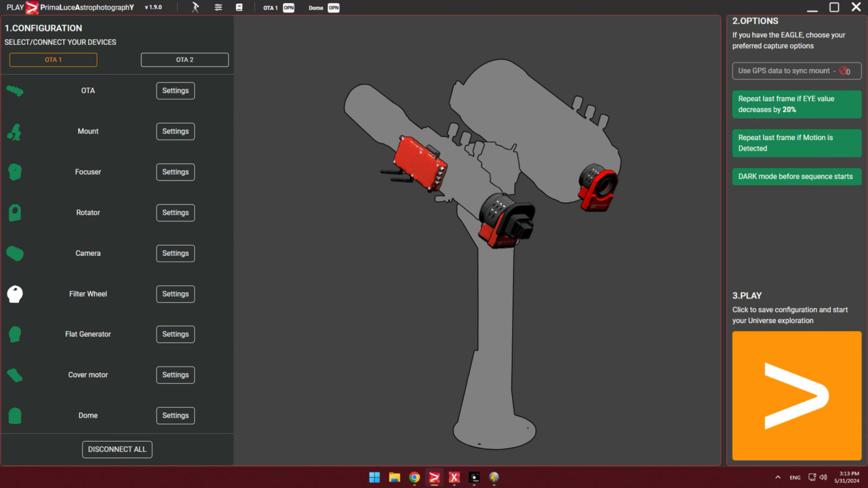Toggle OTA 1 OPN status in top bar
Image resolution: width=868 pixels, height=488 pixels.
(x=288, y=7)
